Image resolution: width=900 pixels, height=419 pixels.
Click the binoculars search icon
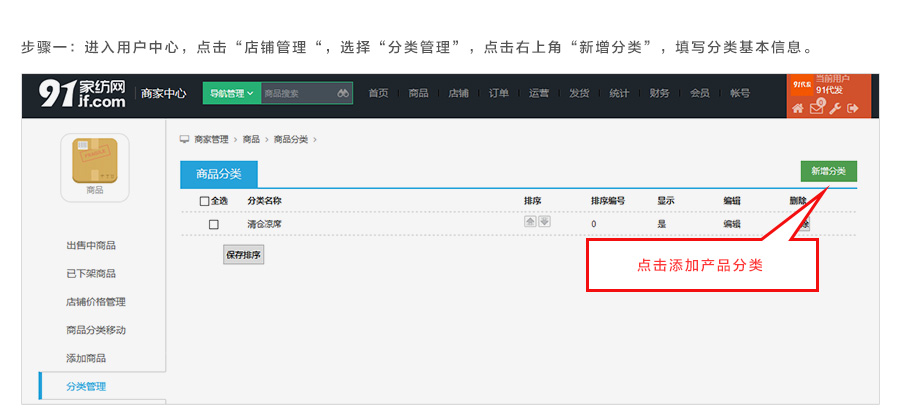point(343,93)
